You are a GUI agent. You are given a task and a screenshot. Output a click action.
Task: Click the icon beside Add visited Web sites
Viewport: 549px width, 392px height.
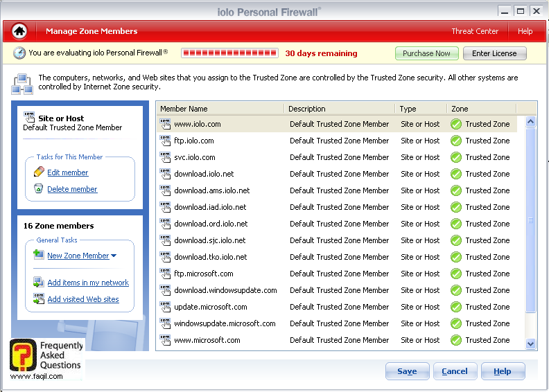39,299
